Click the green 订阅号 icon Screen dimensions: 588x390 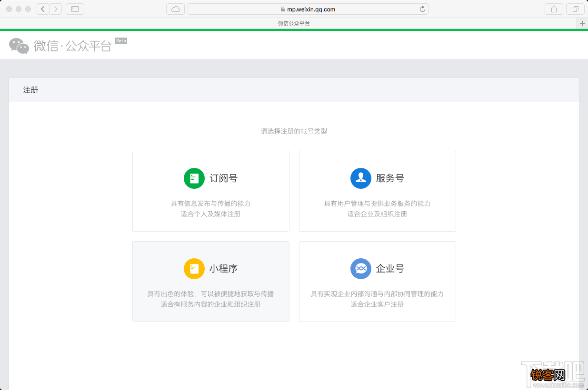(x=194, y=178)
